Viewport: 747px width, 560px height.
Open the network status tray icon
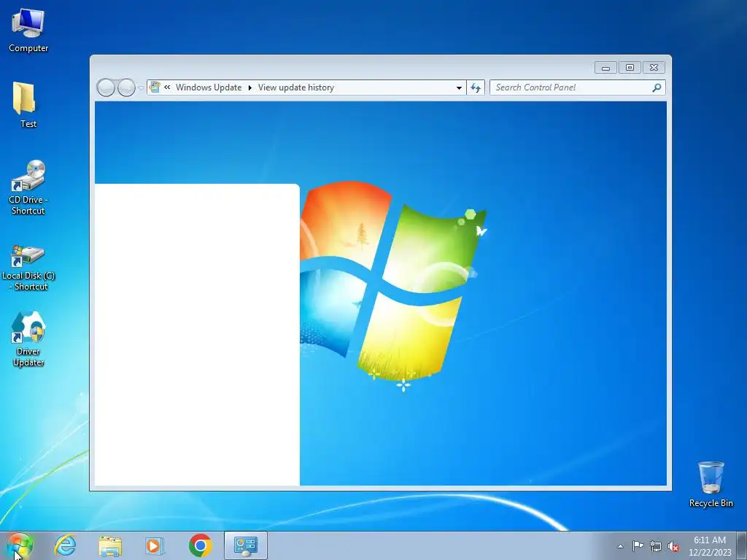[656, 546]
